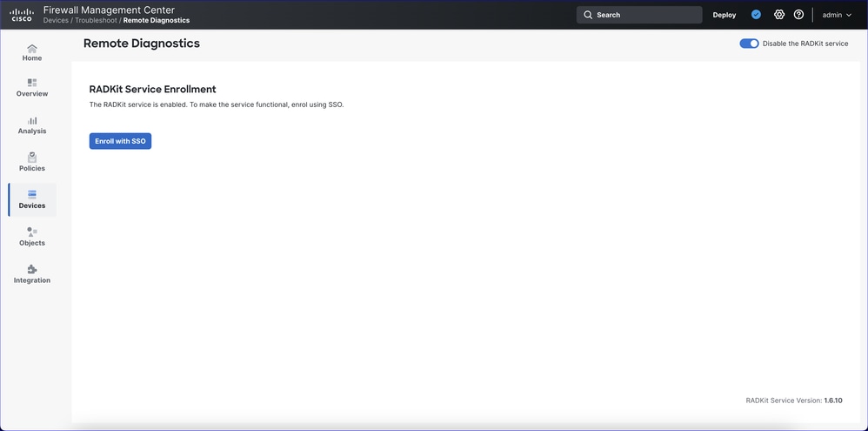Screen dimensions: 868x431
Task: Click the Cisco logo
Action: (x=22, y=15)
